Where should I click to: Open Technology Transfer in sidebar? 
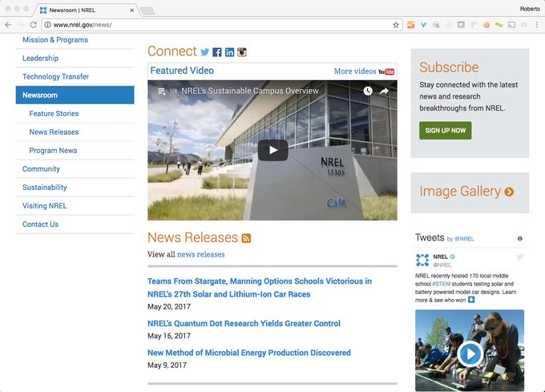pos(55,77)
